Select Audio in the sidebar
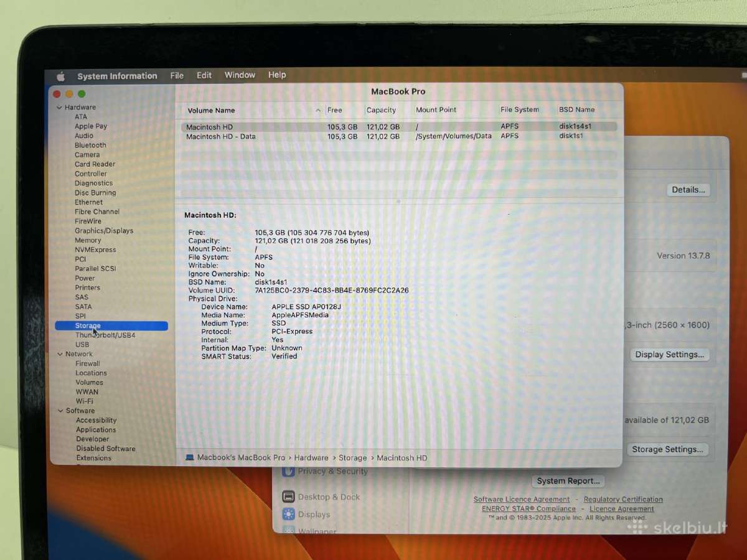 coord(84,136)
